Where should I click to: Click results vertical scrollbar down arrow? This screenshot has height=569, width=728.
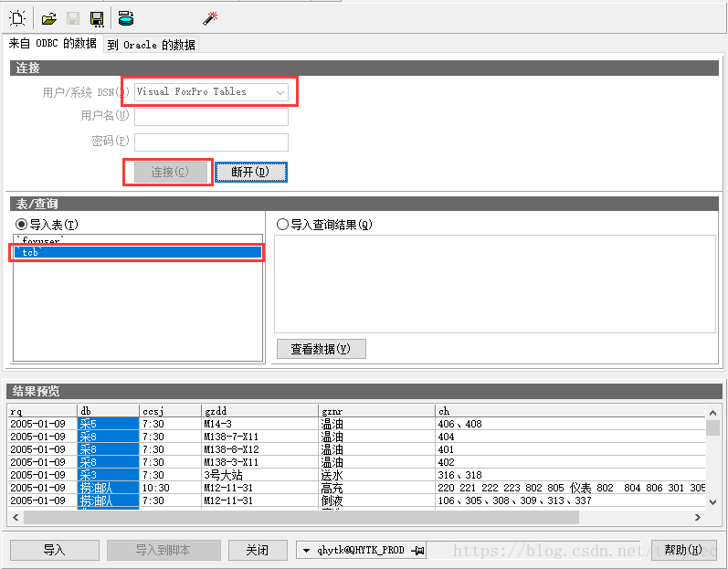point(713,501)
